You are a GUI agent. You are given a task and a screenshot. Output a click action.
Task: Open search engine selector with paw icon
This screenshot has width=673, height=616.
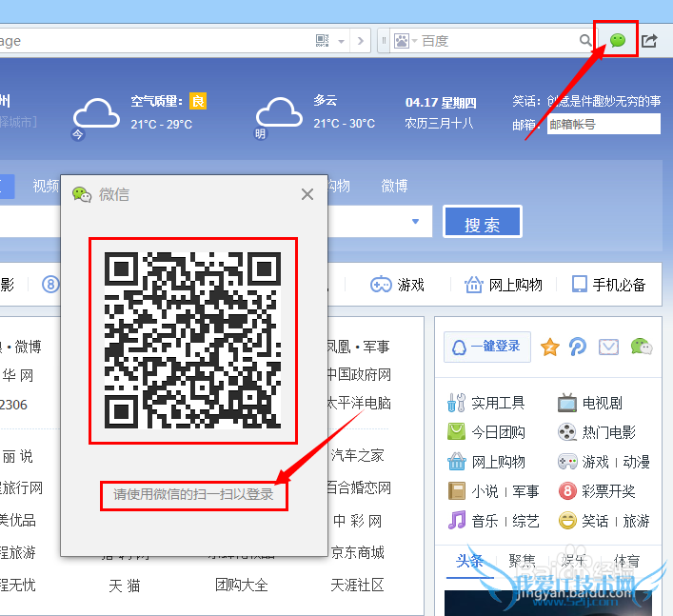(x=406, y=41)
